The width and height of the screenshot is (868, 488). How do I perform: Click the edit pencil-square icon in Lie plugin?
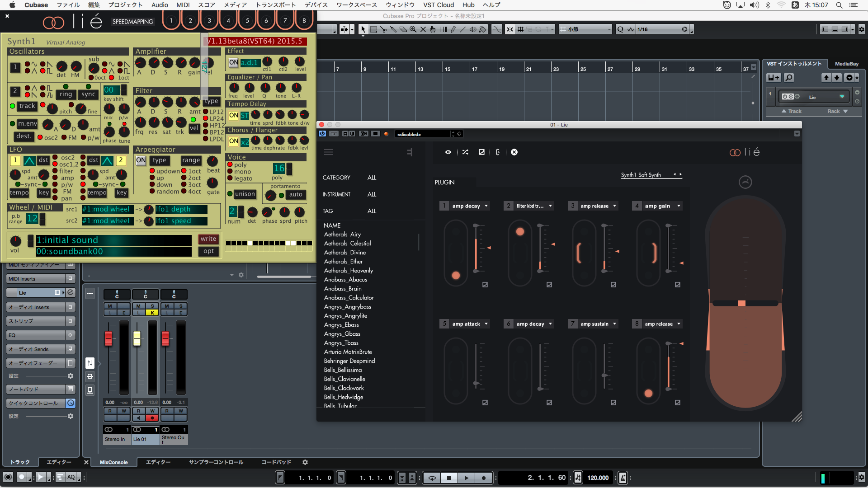481,152
